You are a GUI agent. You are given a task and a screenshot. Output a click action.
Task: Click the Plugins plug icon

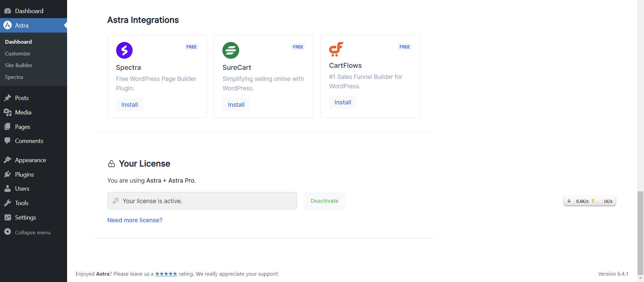[7, 175]
